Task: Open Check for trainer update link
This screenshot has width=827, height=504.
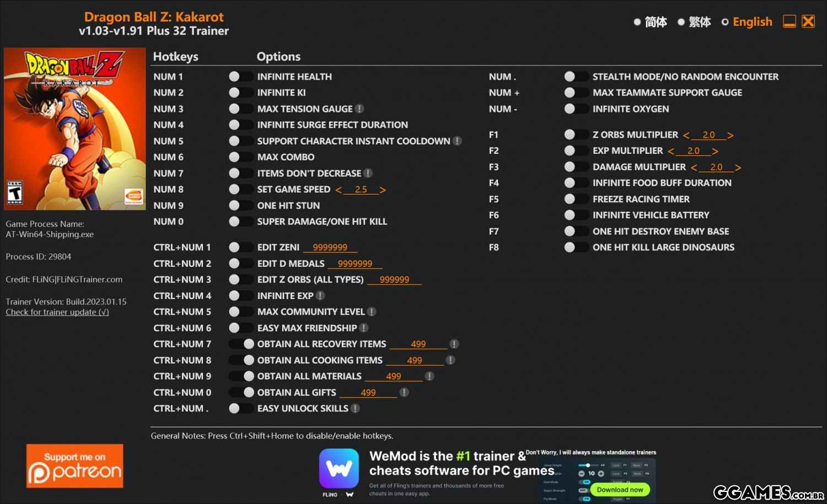Action: [57, 312]
